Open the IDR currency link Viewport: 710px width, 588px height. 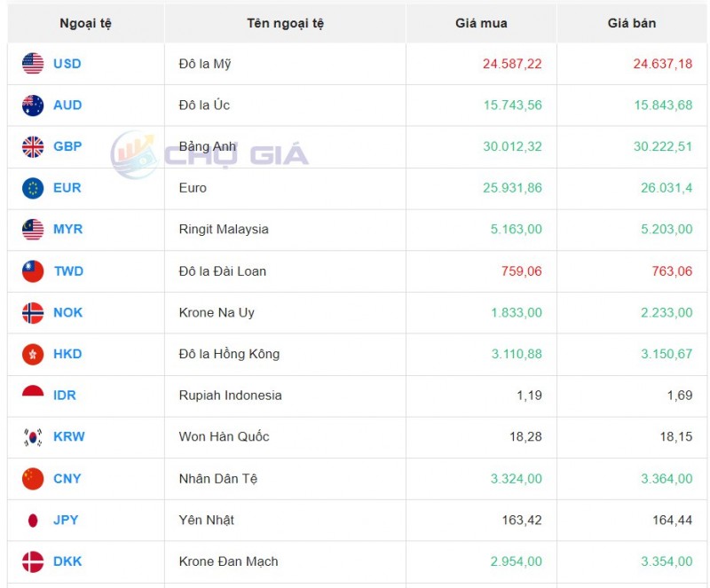click(x=65, y=396)
